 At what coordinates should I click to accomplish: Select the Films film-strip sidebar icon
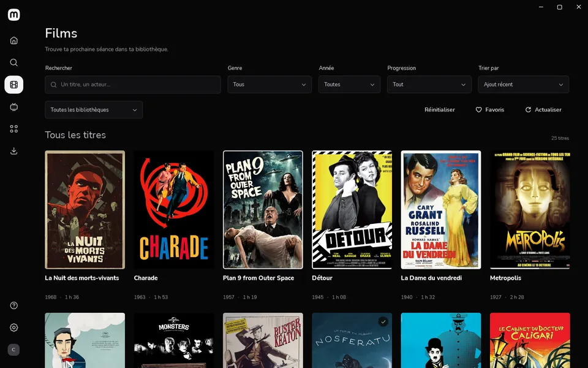coord(14,85)
